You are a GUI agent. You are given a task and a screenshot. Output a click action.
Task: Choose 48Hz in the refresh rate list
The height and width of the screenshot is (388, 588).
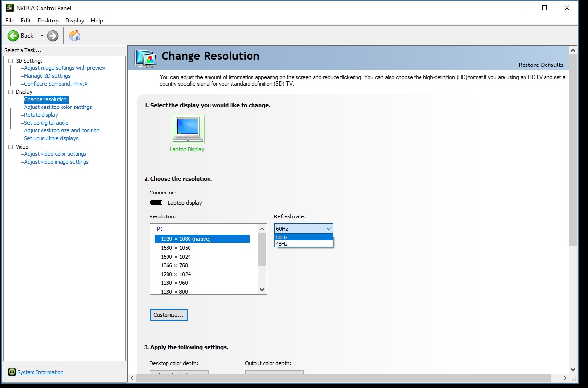tap(303, 244)
